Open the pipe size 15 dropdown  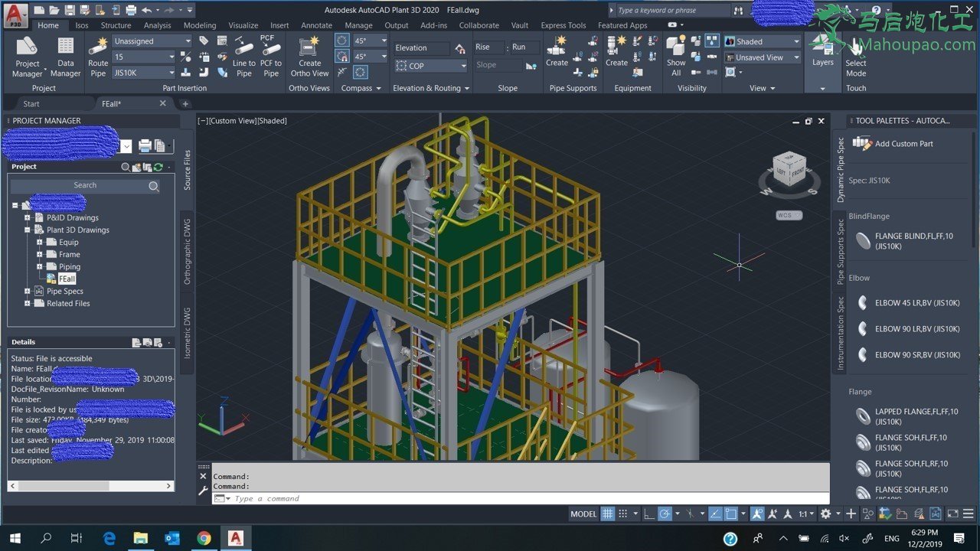144,57
